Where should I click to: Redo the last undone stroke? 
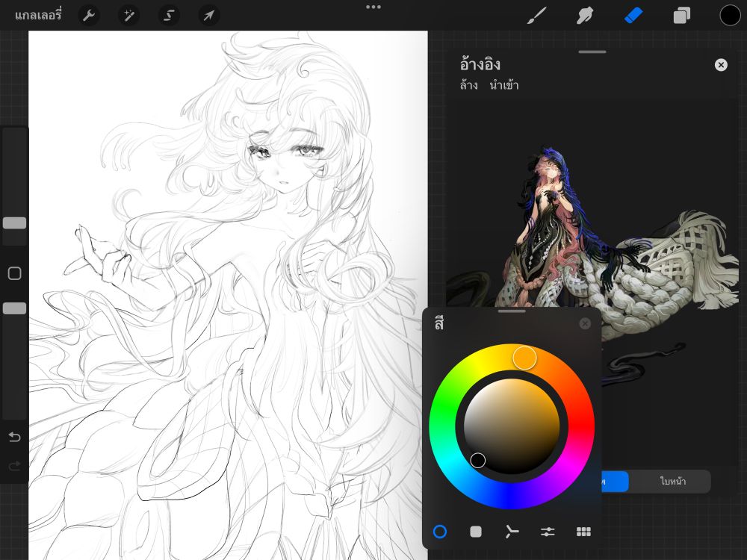[15, 465]
